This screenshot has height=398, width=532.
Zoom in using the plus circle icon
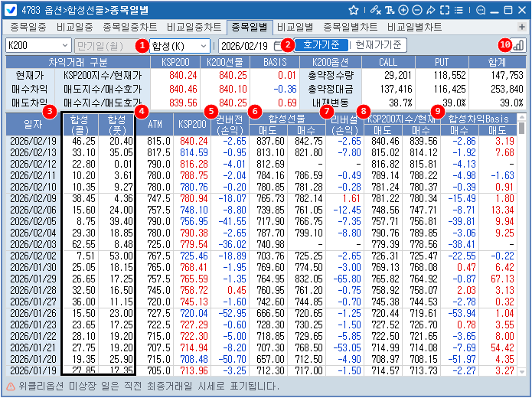pyautogui.click(x=403, y=10)
